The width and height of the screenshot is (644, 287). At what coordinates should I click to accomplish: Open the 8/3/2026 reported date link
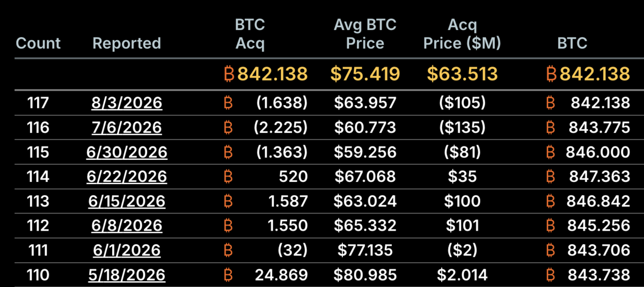tap(127, 103)
